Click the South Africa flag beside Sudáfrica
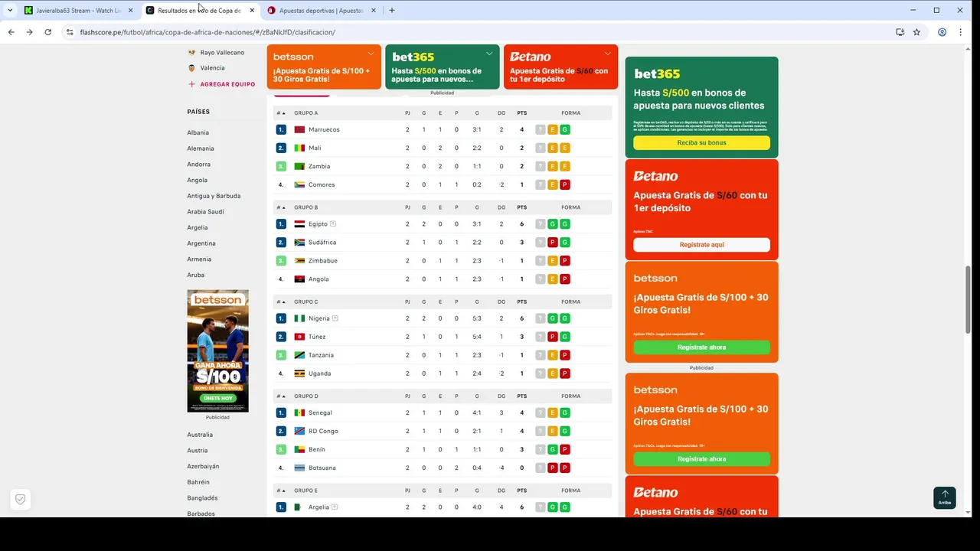 pyautogui.click(x=299, y=243)
